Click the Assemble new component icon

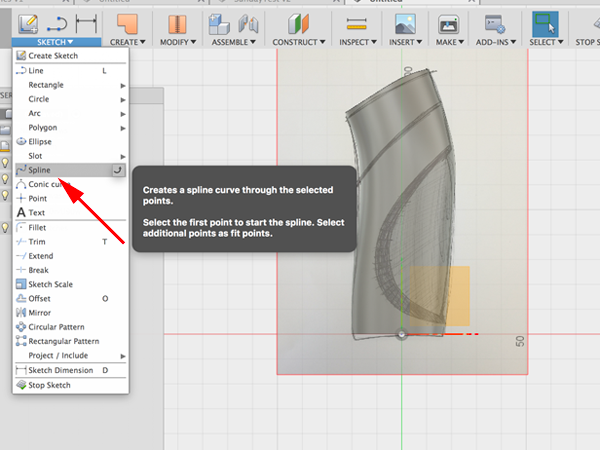click(219, 24)
